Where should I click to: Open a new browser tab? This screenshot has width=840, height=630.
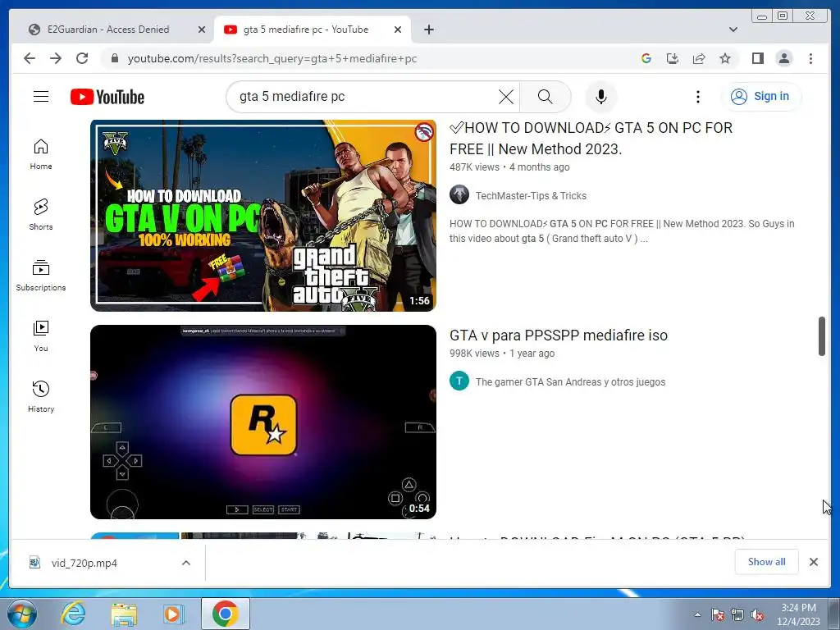point(428,30)
